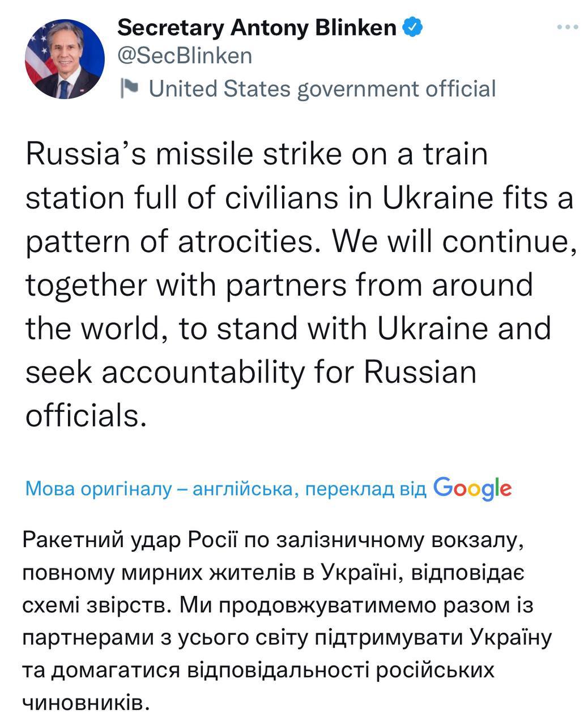This screenshot has width=588, height=725.
Task: Click the government official flag icon
Action: point(130,88)
